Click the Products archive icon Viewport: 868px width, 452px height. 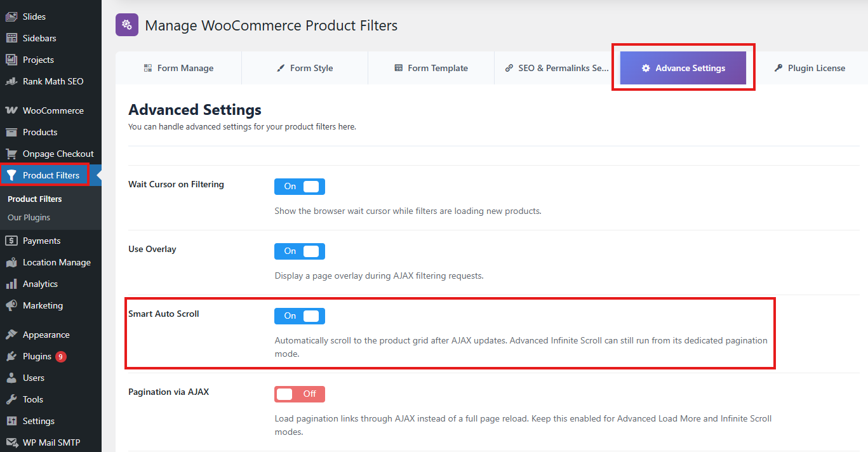[11, 132]
